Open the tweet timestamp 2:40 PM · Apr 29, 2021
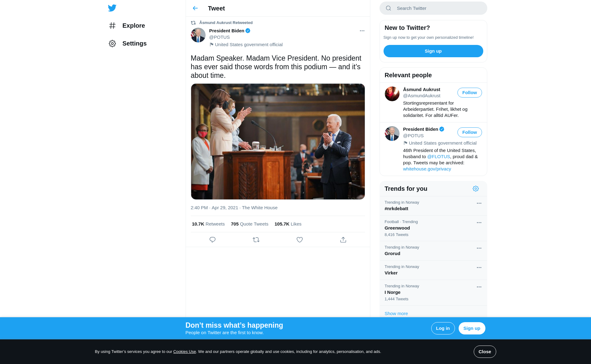Screen dimensions: 591x364 click(x=214, y=208)
